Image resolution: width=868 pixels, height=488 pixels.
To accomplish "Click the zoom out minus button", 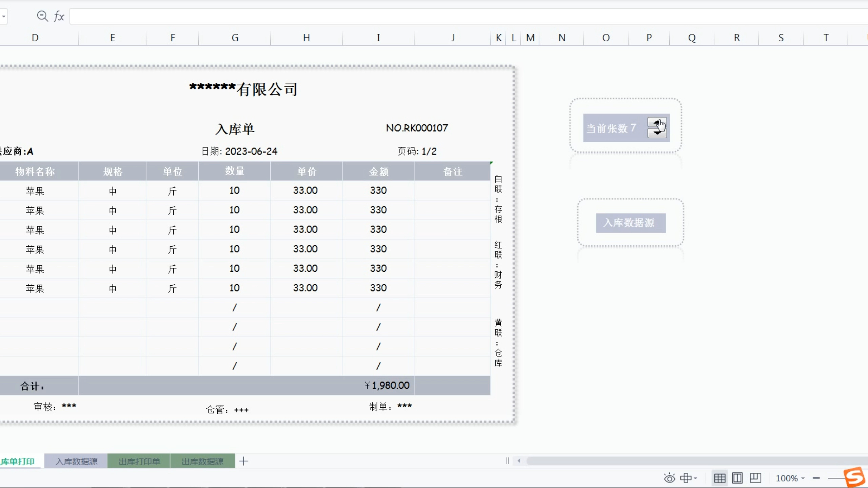I will click(816, 478).
